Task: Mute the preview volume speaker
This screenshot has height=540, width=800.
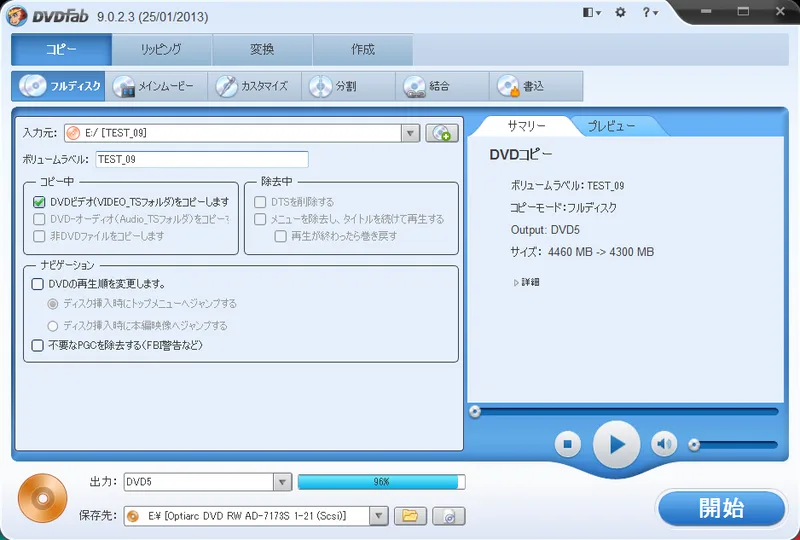Action: coord(664,444)
